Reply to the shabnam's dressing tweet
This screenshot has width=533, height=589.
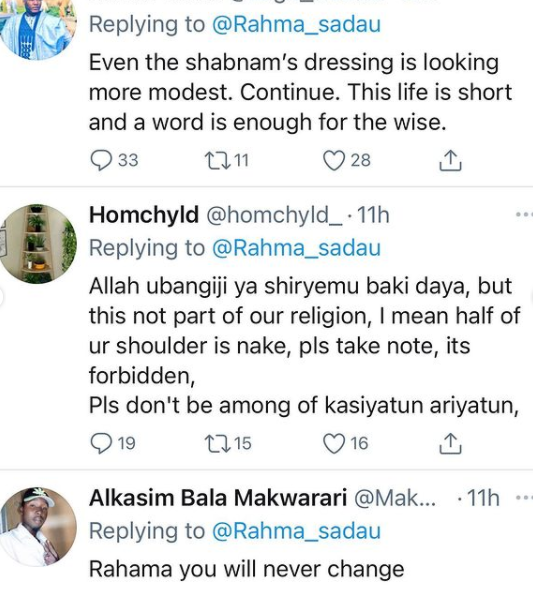point(101,160)
